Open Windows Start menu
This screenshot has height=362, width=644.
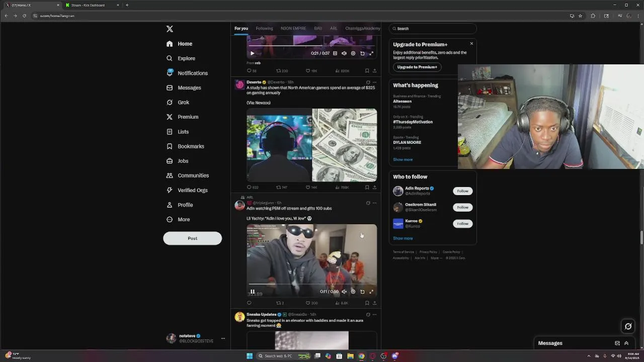(x=250, y=356)
